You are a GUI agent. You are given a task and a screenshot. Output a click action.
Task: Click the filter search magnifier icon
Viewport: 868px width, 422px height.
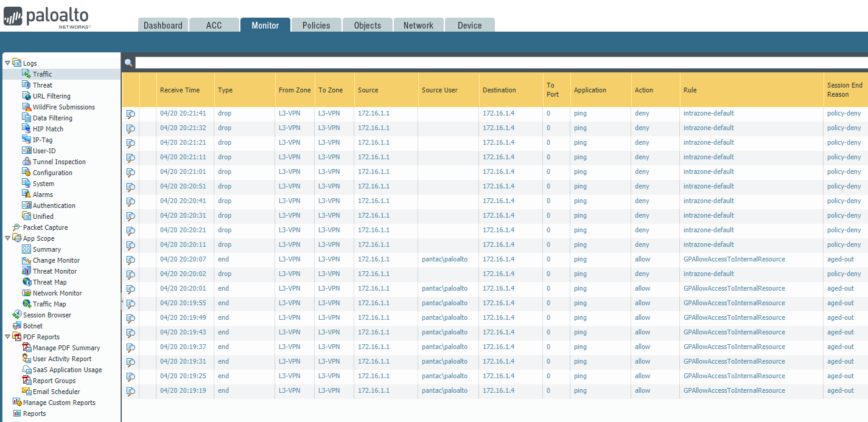coord(128,63)
